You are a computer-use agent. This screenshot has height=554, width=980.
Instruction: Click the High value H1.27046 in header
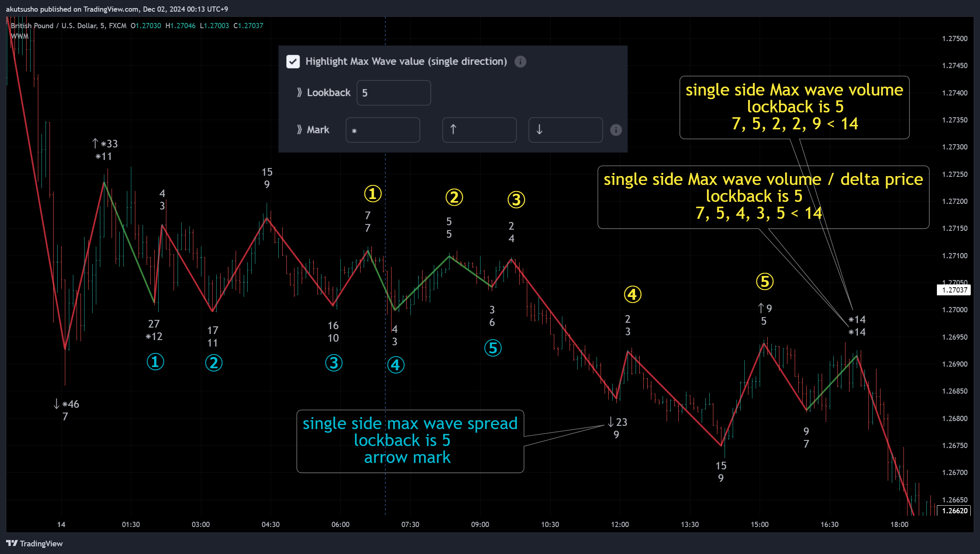coord(180,26)
